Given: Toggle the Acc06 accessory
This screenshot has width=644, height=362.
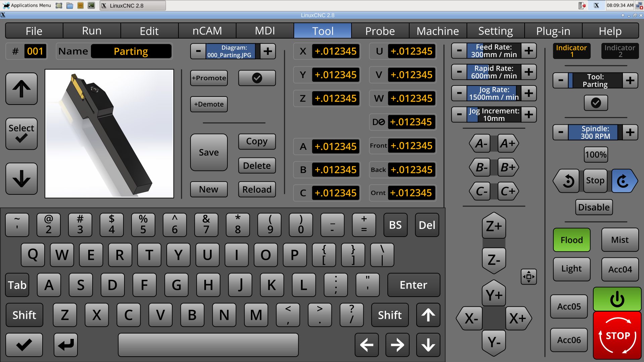Looking at the screenshot, I should click(x=569, y=340).
